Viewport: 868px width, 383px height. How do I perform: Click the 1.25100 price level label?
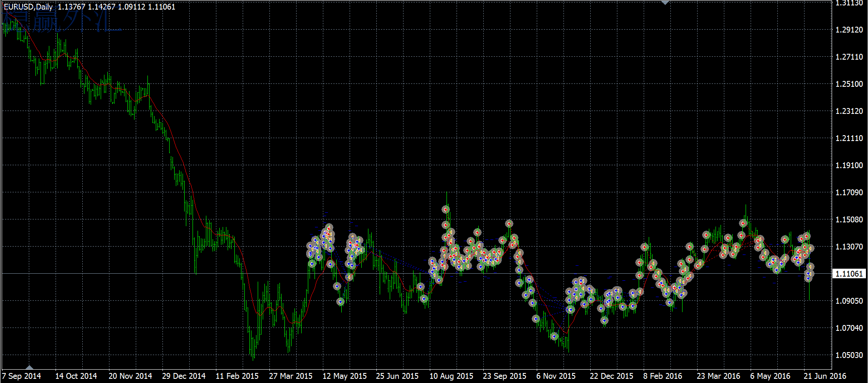coord(849,84)
